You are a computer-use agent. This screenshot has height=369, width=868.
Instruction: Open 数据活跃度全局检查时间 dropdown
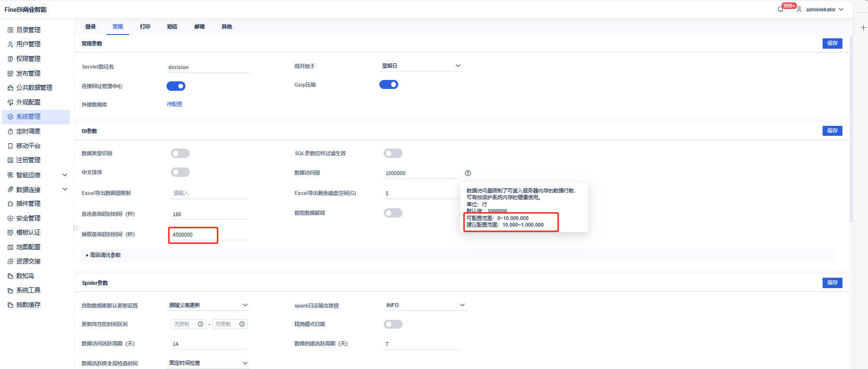click(x=208, y=363)
